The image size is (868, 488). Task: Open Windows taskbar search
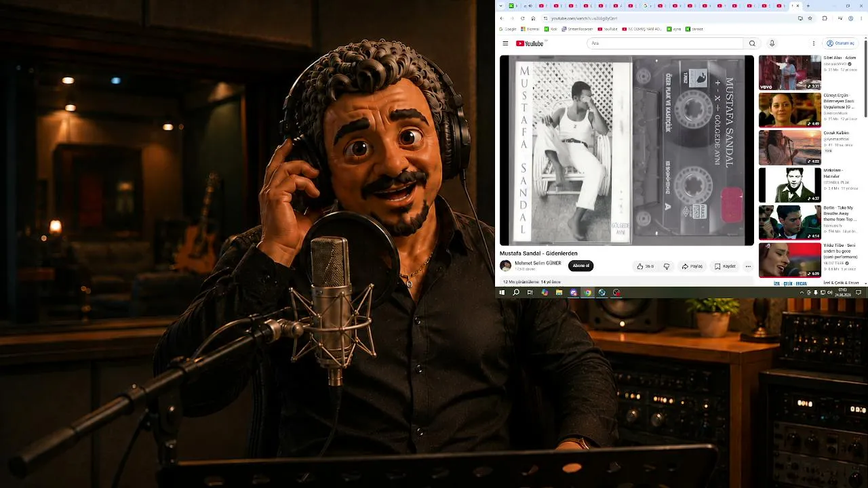click(x=516, y=293)
